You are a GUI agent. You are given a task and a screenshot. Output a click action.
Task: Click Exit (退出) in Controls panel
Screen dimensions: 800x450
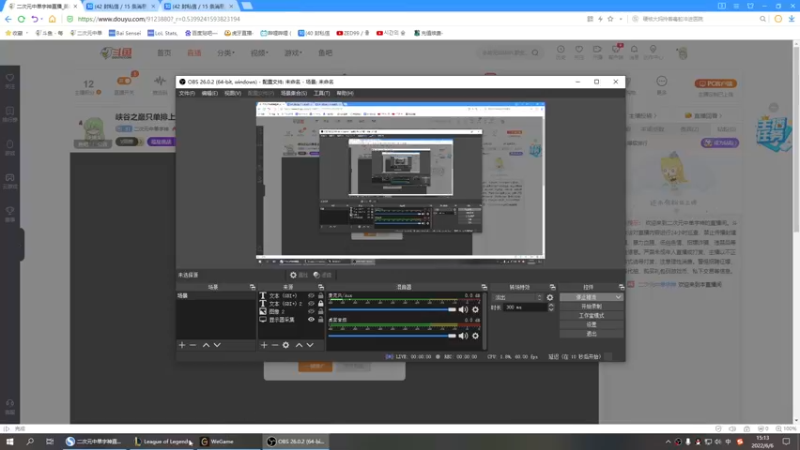(591, 334)
